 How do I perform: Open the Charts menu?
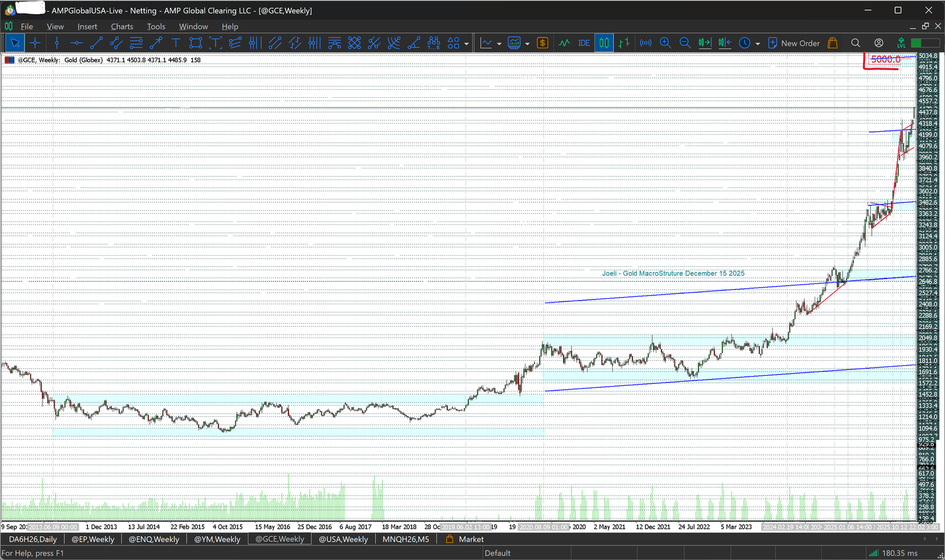tap(122, 26)
